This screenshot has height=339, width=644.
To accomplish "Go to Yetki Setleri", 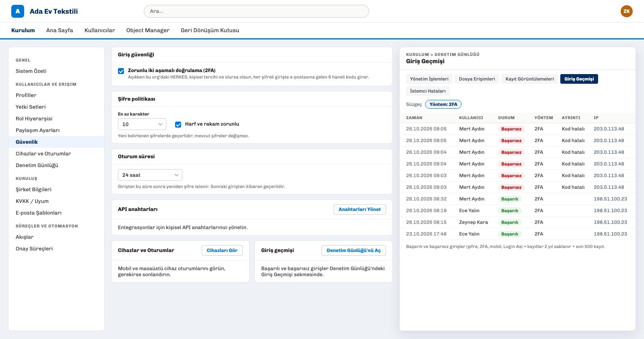I will [56, 107].
